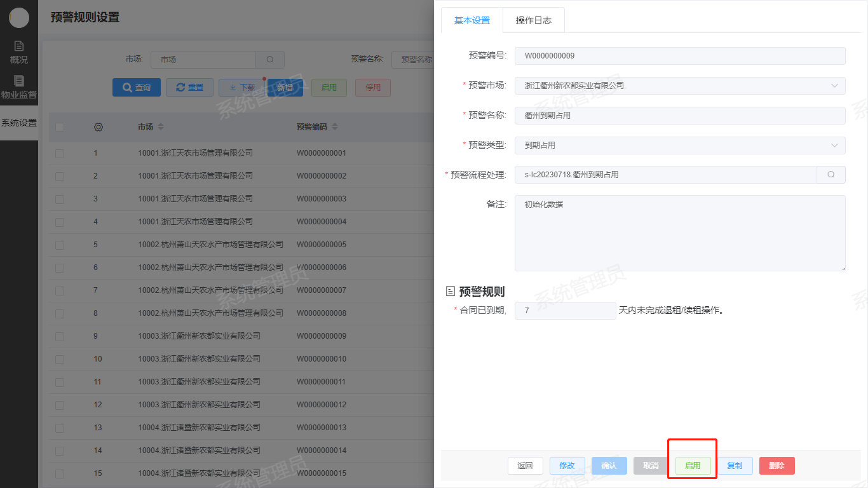Focus the 预警名称 filter input above the table
868x488 pixels.
click(412, 60)
